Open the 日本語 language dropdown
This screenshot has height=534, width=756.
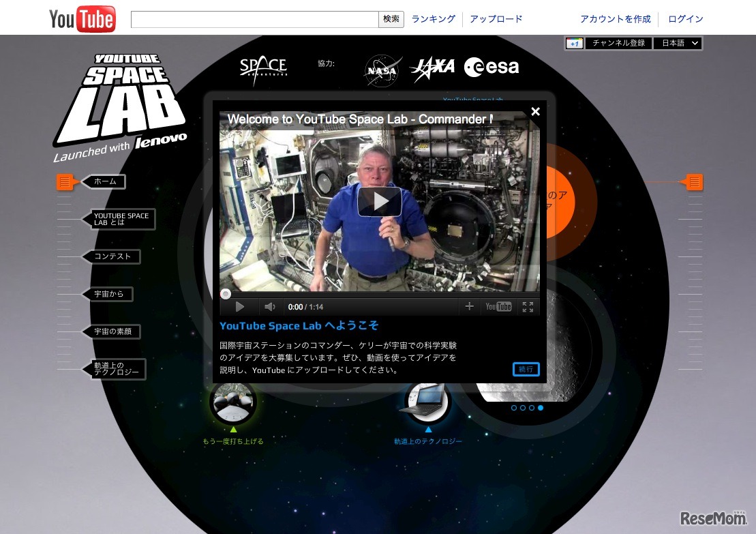pyautogui.click(x=678, y=43)
